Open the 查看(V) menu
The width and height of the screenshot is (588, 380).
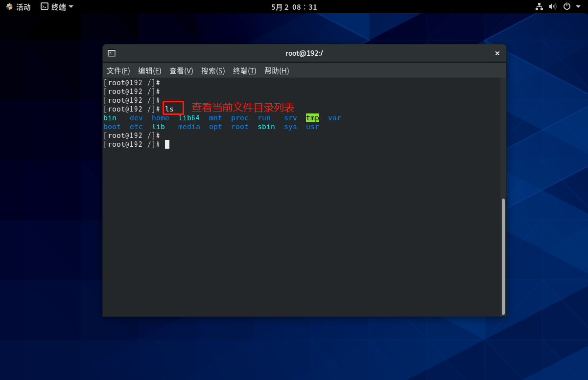[x=181, y=71]
